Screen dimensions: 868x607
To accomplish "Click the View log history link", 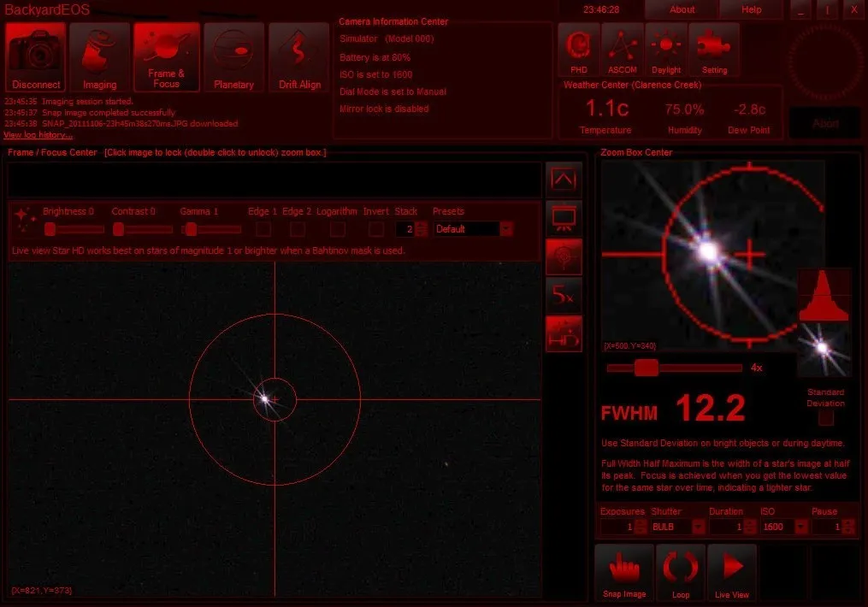I will coord(38,135).
